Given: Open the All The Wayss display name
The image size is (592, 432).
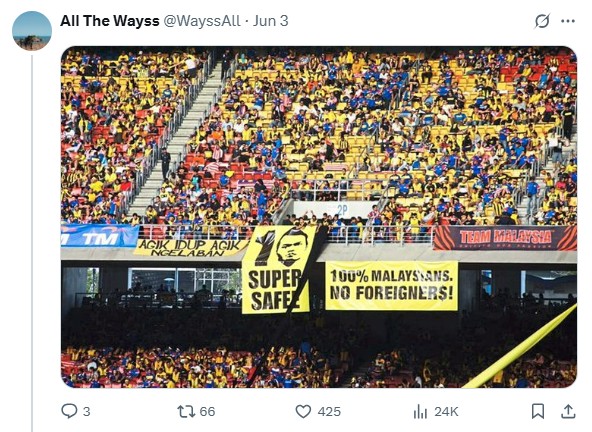Looking at the screenshot, I should (x=110, y=21).
